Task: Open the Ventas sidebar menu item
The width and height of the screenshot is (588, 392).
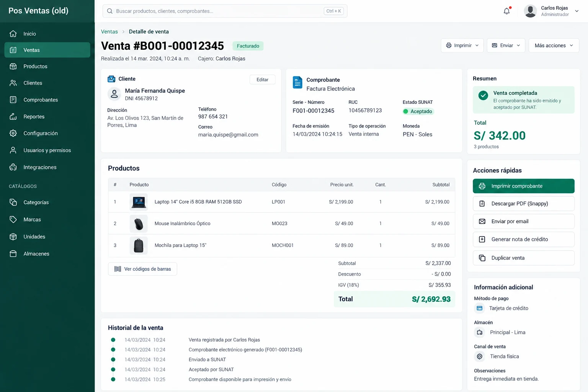Action: 47,50
